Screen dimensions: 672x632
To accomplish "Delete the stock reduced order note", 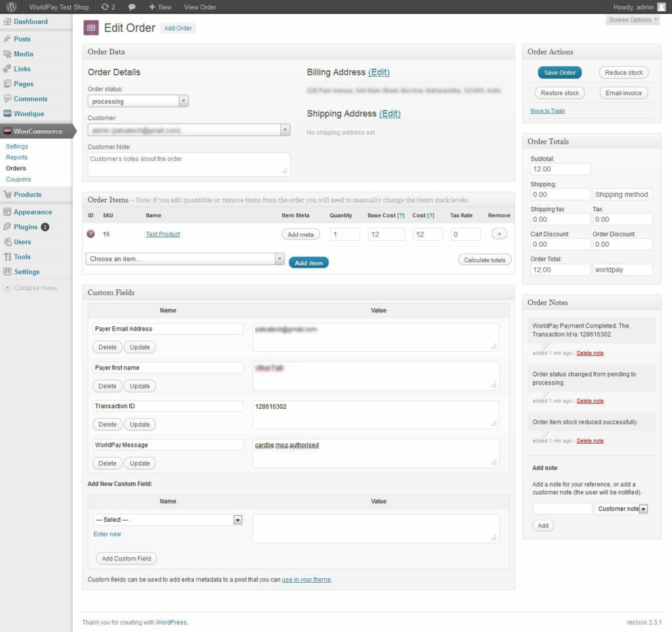I will pyautogui.click(x=590, y=440).
